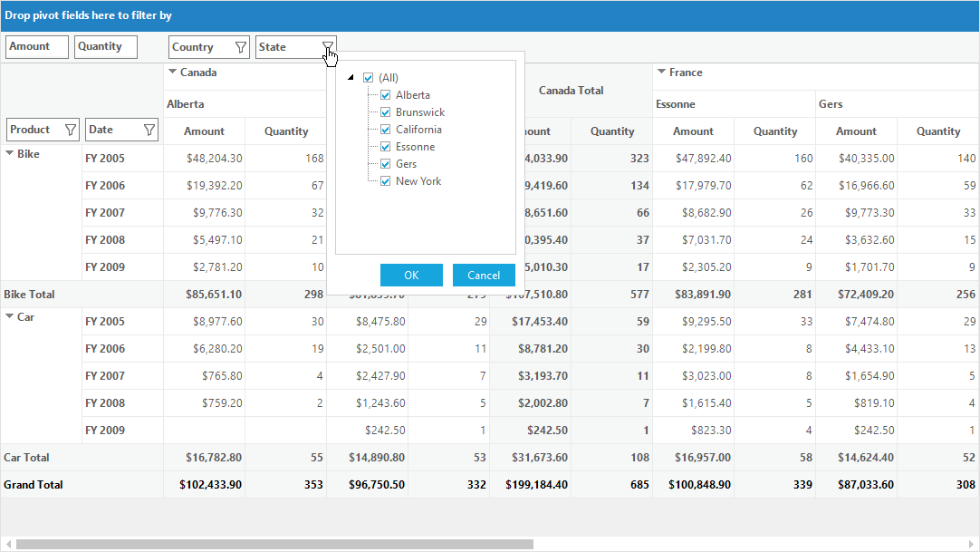This screenshot has width=980, height=552.
Task: Click the horizontal scrollbar thumb
Action: click(274, 545)
